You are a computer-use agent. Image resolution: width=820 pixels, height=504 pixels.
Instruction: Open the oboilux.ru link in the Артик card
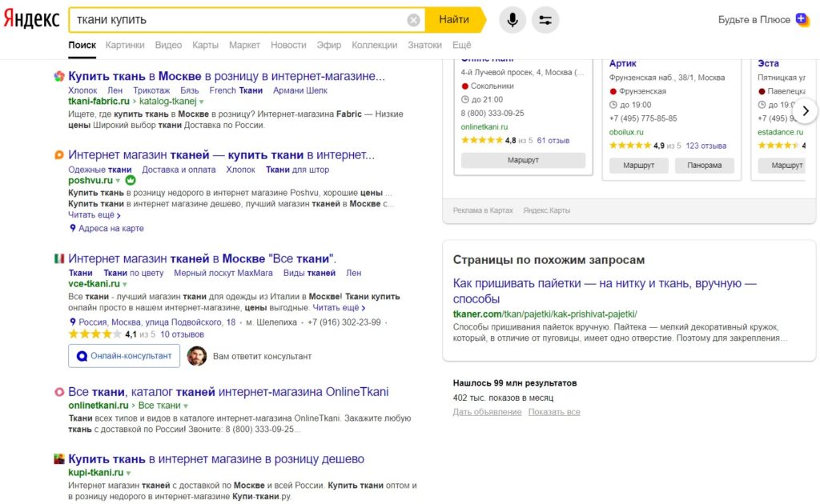pos(626,132)
